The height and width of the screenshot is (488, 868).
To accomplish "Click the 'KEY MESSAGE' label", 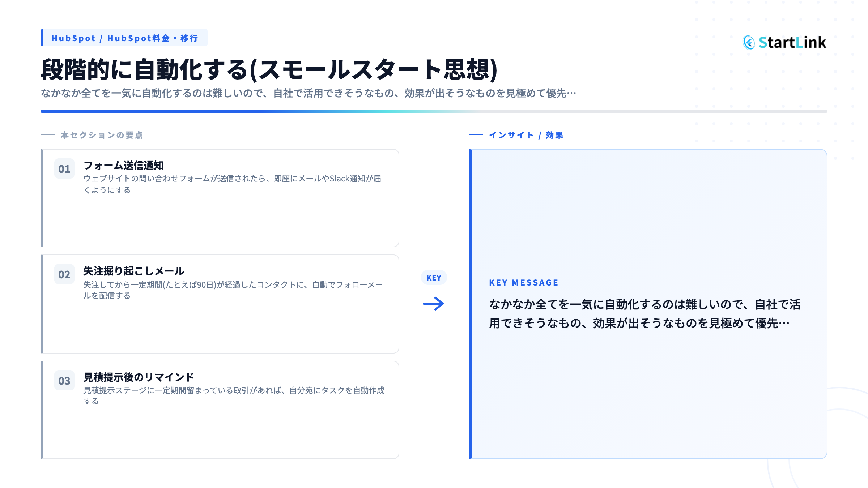I will (x=524, y=283).
